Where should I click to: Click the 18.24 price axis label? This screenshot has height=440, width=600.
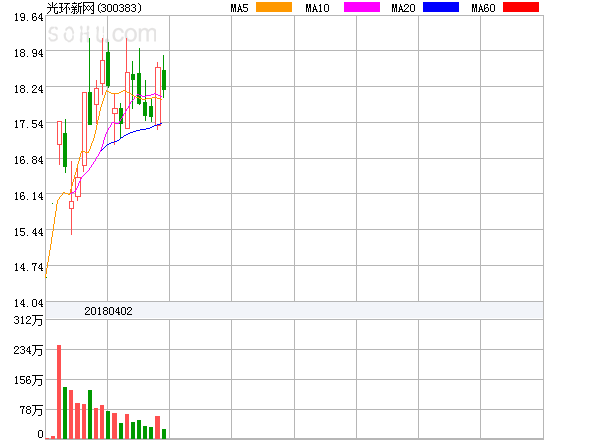coord(29,89)
